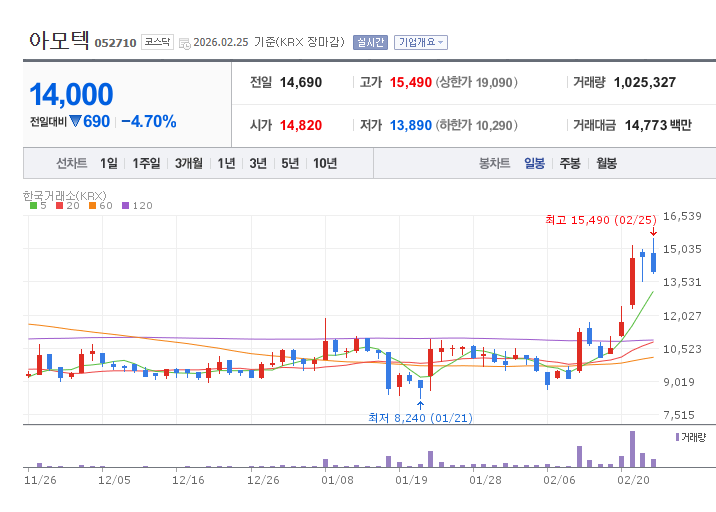Click the 상한가 19,090 text
Viewport: 716px width, 512px height.
click(476, 82)
